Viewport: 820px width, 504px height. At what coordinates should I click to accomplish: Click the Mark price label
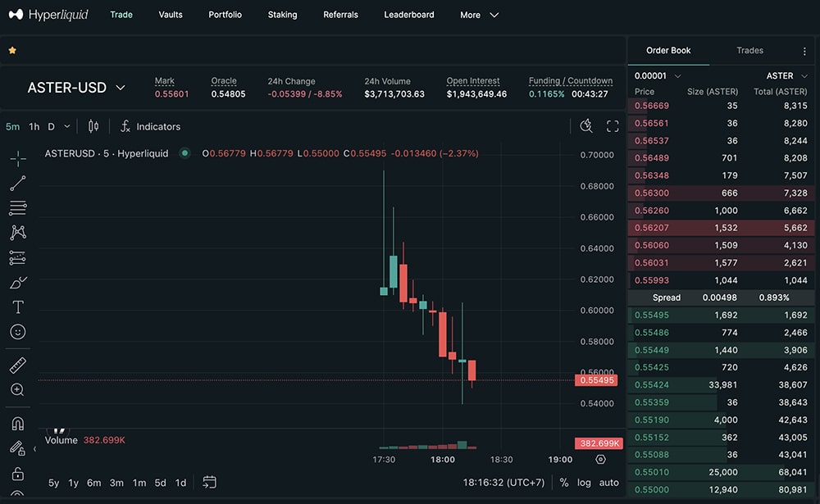pyautogui.click(x=164, y=80)
